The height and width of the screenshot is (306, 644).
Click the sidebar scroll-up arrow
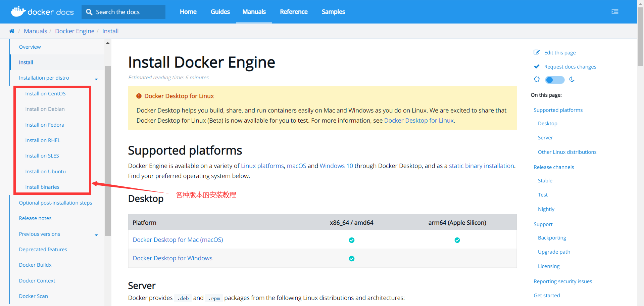click(x=108, y=43)
